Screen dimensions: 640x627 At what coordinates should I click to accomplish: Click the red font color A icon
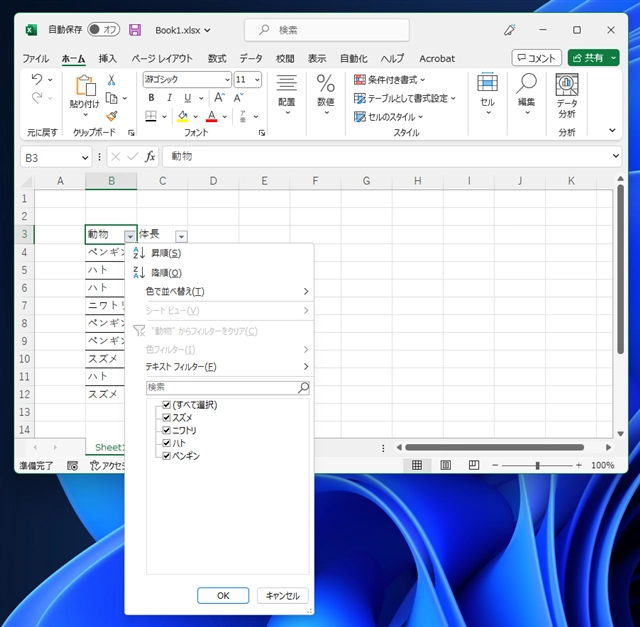point(211,116)
